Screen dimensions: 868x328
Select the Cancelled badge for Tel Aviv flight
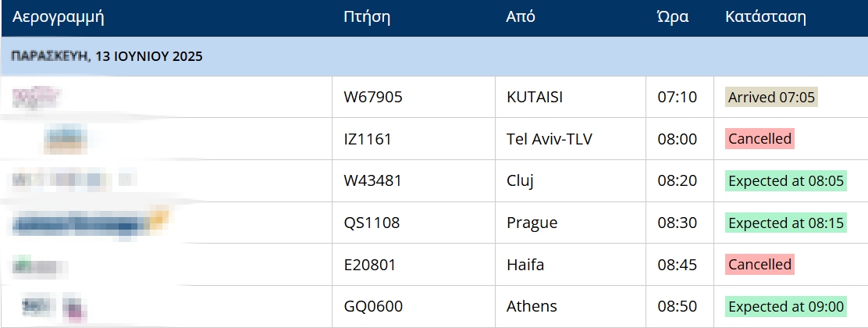759,138
